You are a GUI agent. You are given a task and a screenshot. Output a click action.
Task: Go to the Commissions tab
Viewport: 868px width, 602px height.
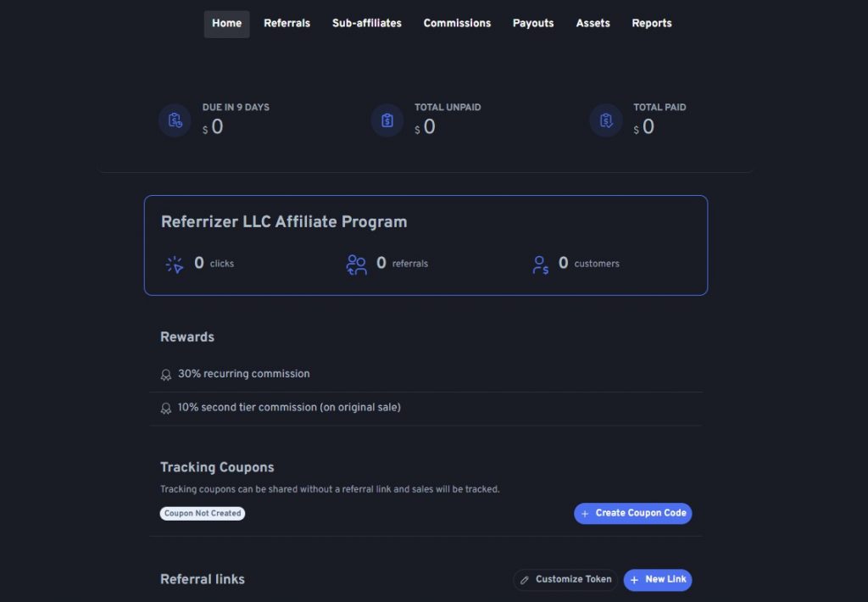tap(457, 23)
